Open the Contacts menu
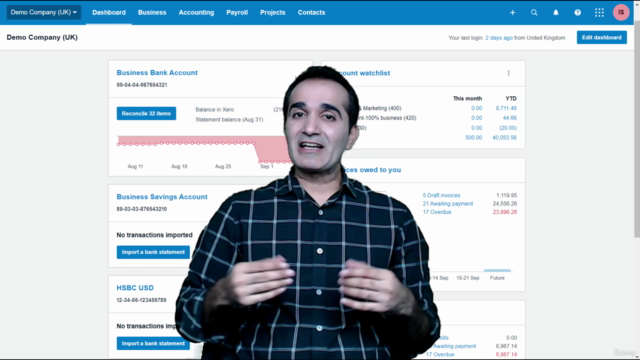This screenshot has height=360, width=640. [x=311, y=13]
